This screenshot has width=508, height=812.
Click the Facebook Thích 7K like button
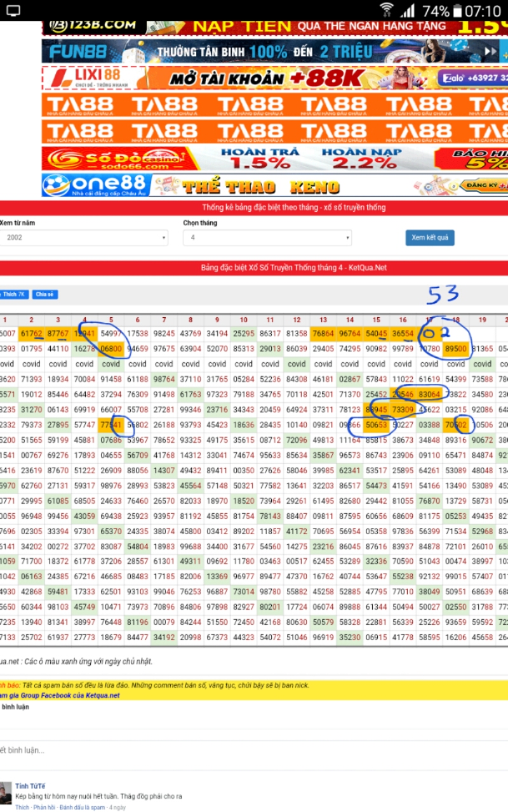(x=14, y=294)
